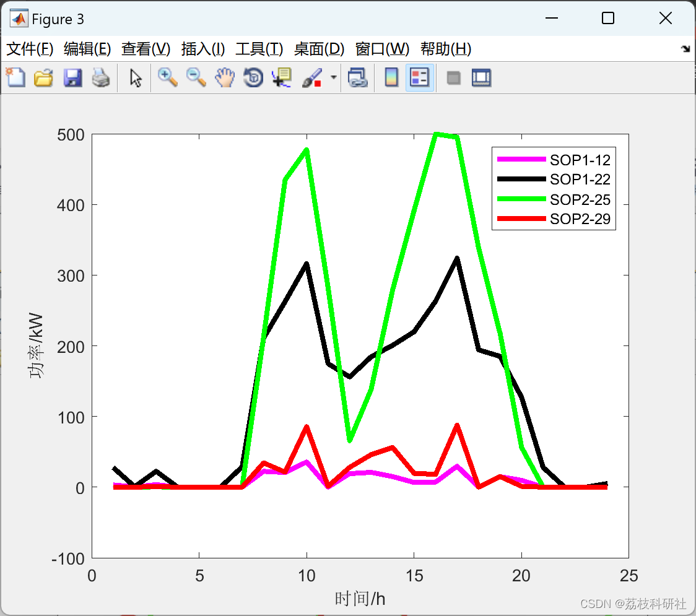Open the 编辑(E) menu

(87, 49)
